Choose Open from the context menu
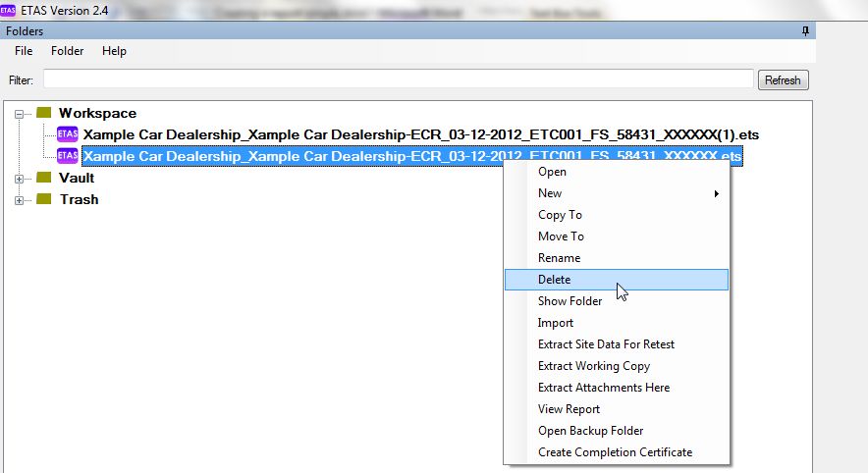The width and height of the screenshot is (868, 473). click(x=616, y=172)
